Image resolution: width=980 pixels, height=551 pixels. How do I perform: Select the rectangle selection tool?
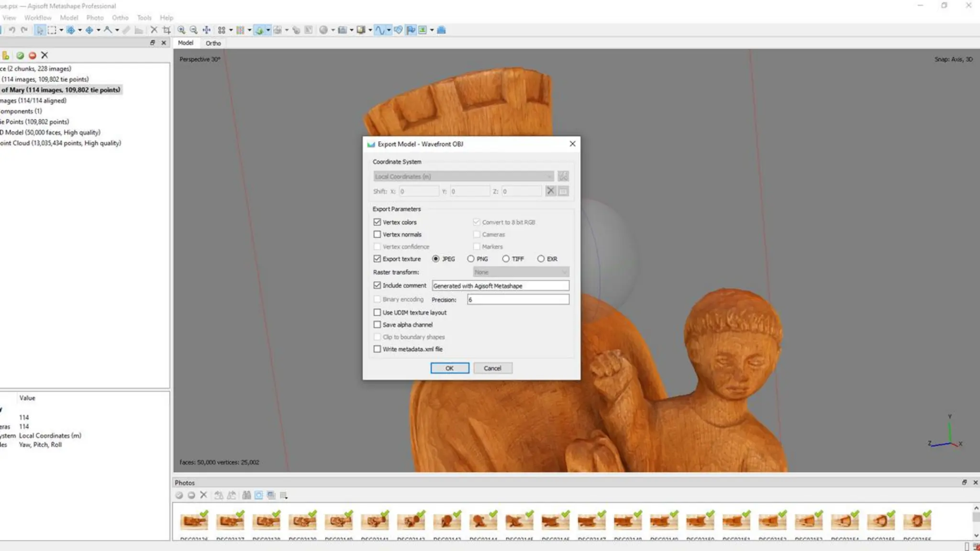click(52, 30)
